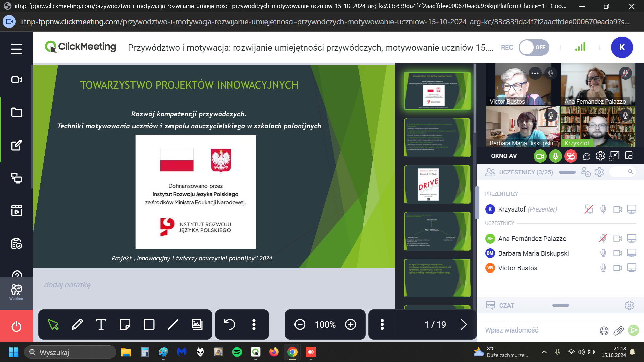Open Victor Bustos video options dots
Image resolution: width=644 pixels, height=362 pixels.
(535, 73)
